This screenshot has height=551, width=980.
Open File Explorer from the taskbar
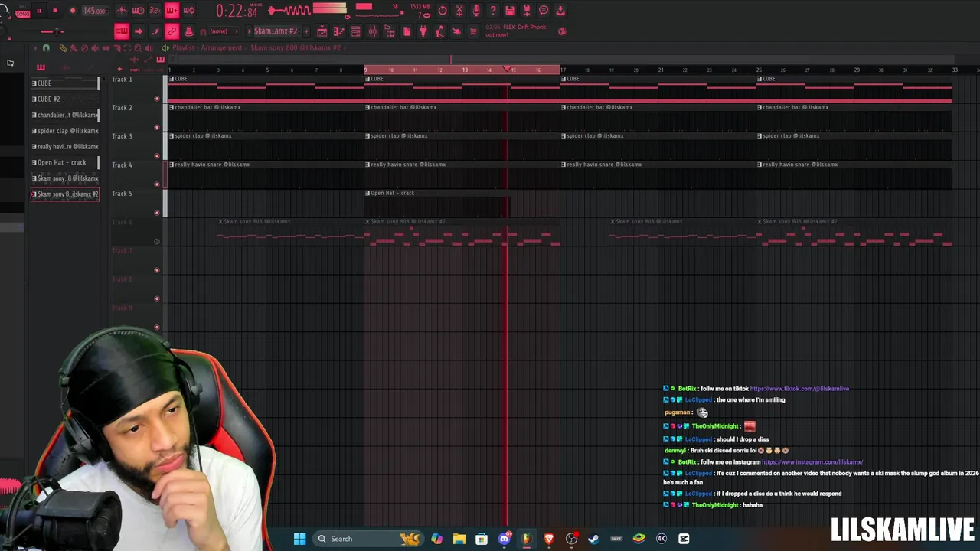pos(459,539)
